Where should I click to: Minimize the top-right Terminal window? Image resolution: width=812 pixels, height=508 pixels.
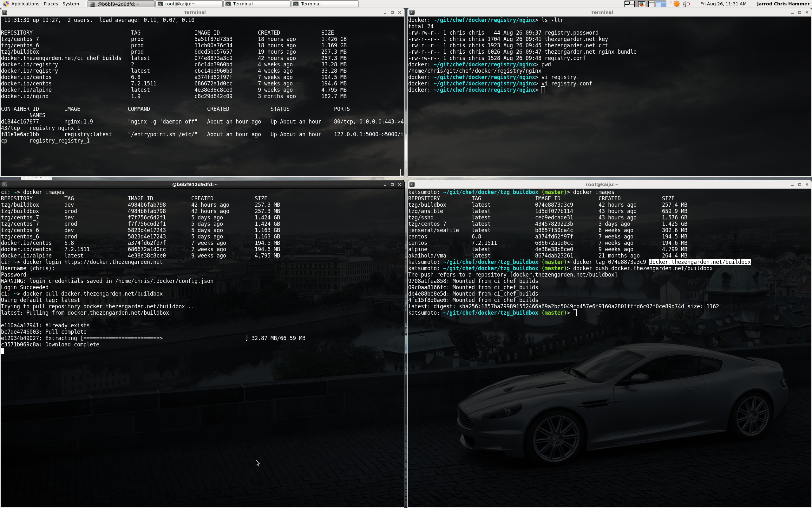(x=792, y=12)
